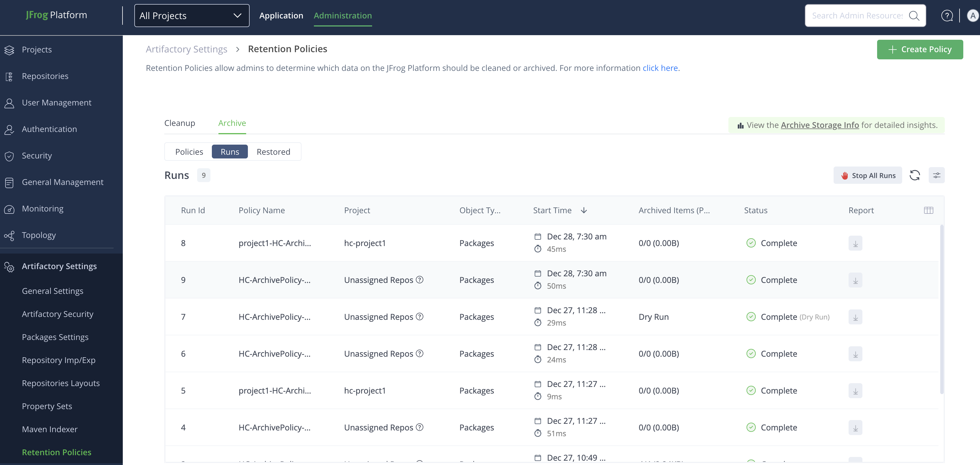
Task: Click the refresh runs icon
Action: pos(915,175)
